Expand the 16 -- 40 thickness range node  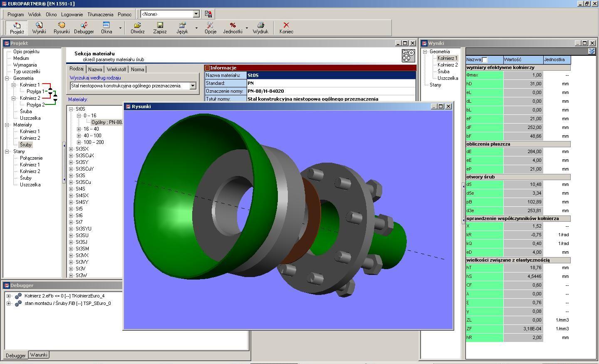click(x=79, y=129)
